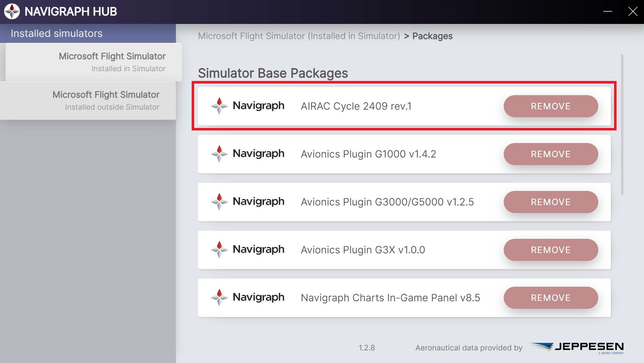Click the NAVIGRAPH HUB title text
The image size is (644, 363).
71,12
